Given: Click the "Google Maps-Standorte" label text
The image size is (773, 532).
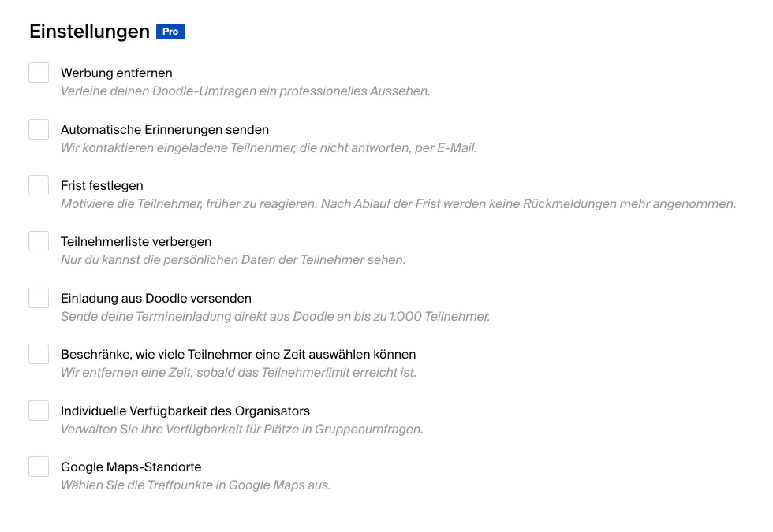Looking at the screenshot, I should pyautogui.click(x=131, y=467).
